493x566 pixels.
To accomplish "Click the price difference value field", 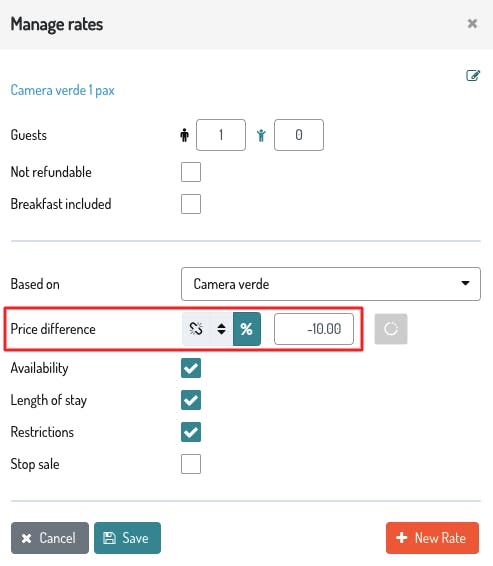I will click(x=314, y=329).
